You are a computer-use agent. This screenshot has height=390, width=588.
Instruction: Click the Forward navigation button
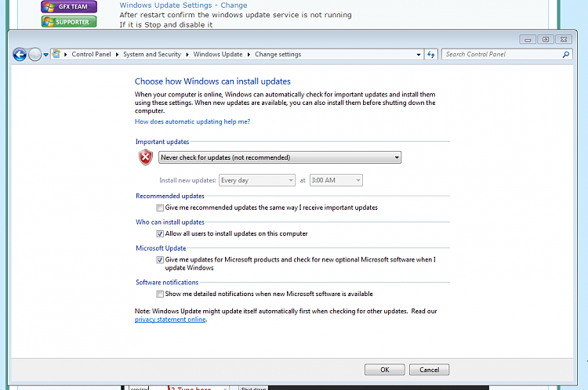pos(34,55)
